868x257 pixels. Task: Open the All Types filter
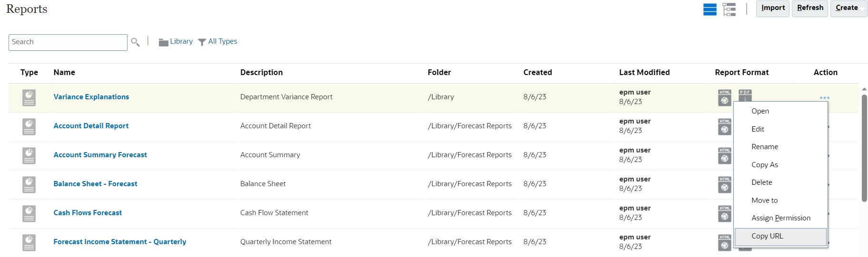click(x=217, y=42)
